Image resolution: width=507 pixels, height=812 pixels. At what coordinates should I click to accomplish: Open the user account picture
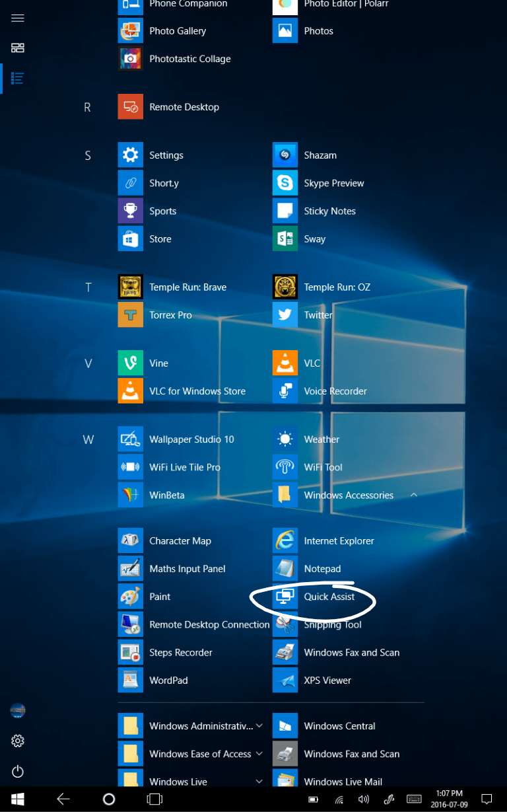tap(18, 711)
